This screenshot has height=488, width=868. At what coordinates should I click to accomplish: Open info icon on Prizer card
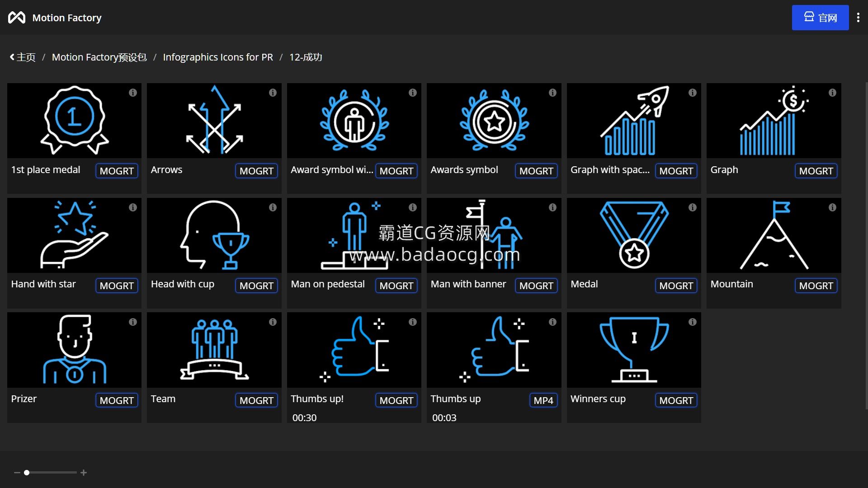click(x=132, y=322)
